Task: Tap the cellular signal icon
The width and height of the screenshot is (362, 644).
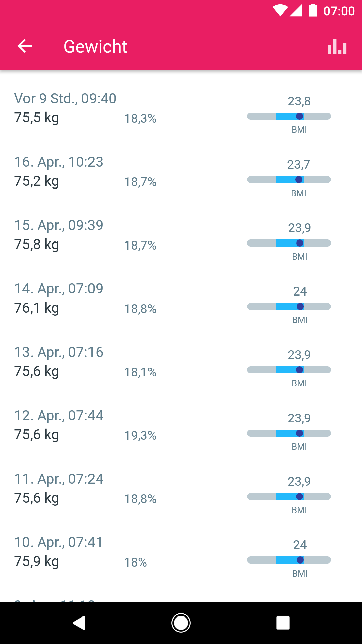Action: tap(296, 11)
